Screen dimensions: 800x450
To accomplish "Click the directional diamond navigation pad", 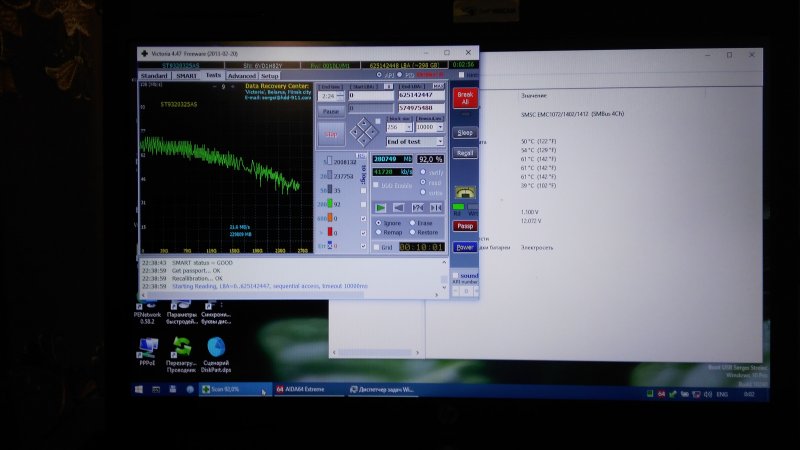I will tap(362, 132).
